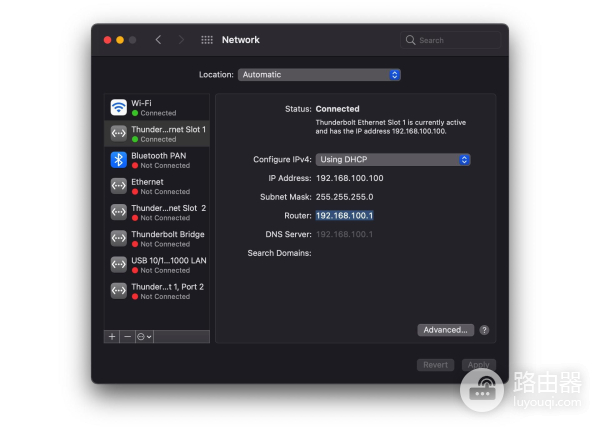Select the Wi-Fi service icon
This screenshot has width=600, height=430.
pos(119,107)
